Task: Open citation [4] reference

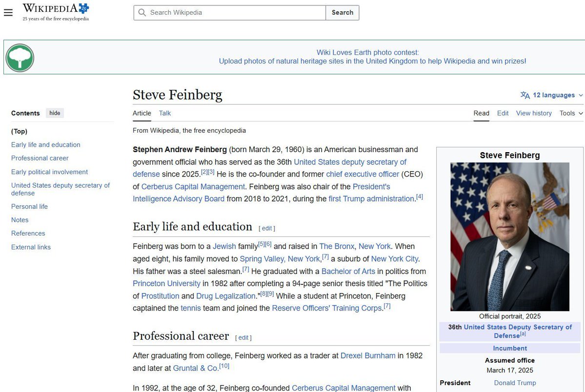Action: point(419,196)
